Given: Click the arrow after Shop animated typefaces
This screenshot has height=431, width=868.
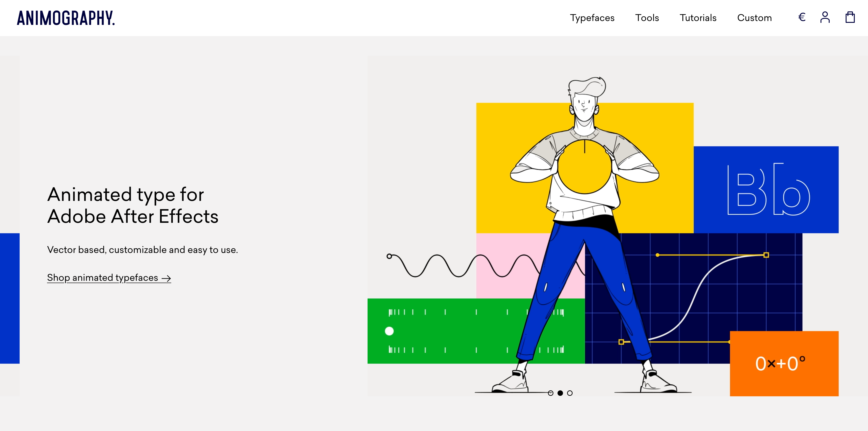Looking at the screenshot, I should pyautogui.click(x=166, y=278).
